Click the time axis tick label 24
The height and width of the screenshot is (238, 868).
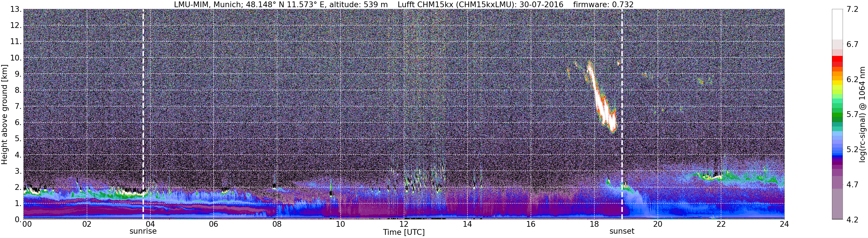point(784,224)
